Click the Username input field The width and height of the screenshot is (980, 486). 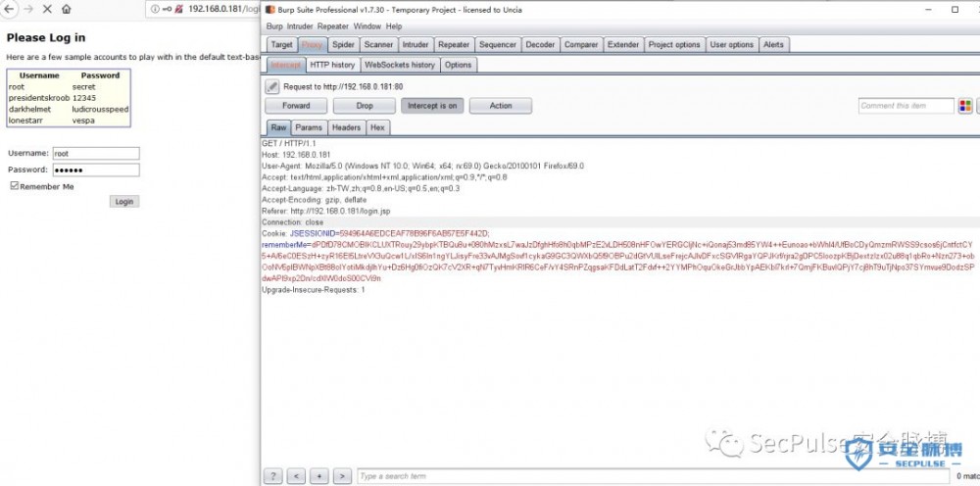pos(96,153)
